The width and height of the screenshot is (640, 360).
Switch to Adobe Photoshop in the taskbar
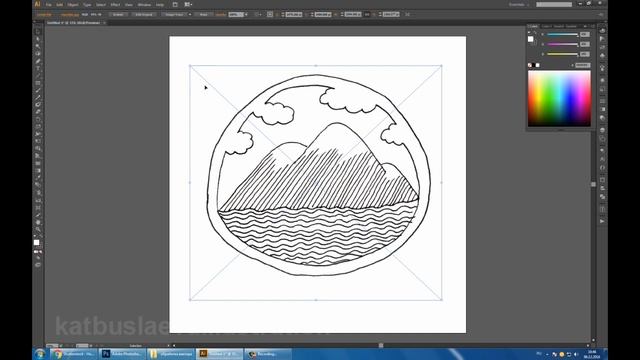coord(122,354)
